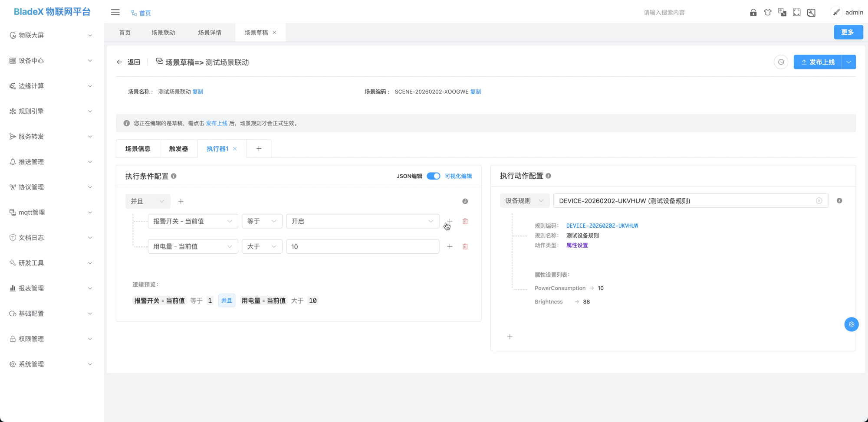Open the 场景详情 tab
This screenshot has height=422, width=868.
tap(210, 32)
